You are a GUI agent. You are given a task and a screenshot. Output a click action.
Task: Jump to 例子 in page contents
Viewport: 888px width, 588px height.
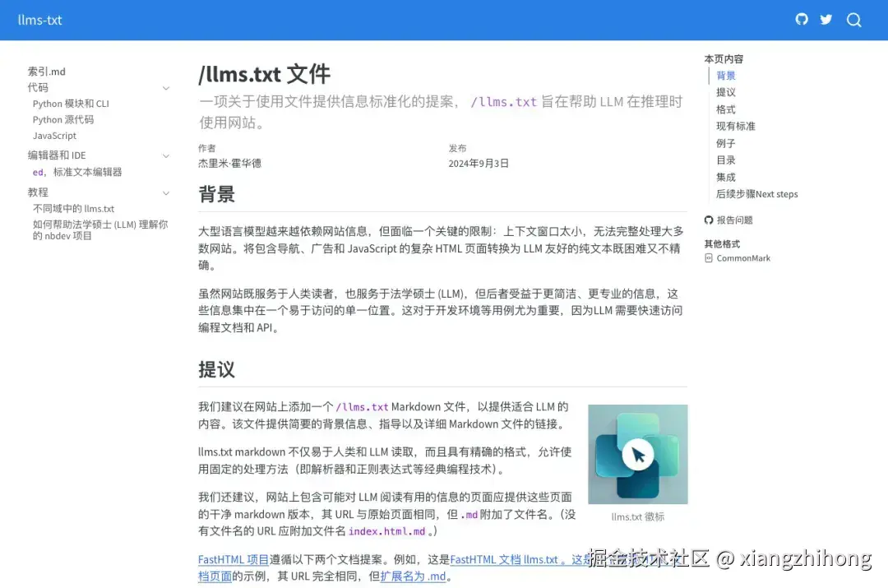coord(725,143)
